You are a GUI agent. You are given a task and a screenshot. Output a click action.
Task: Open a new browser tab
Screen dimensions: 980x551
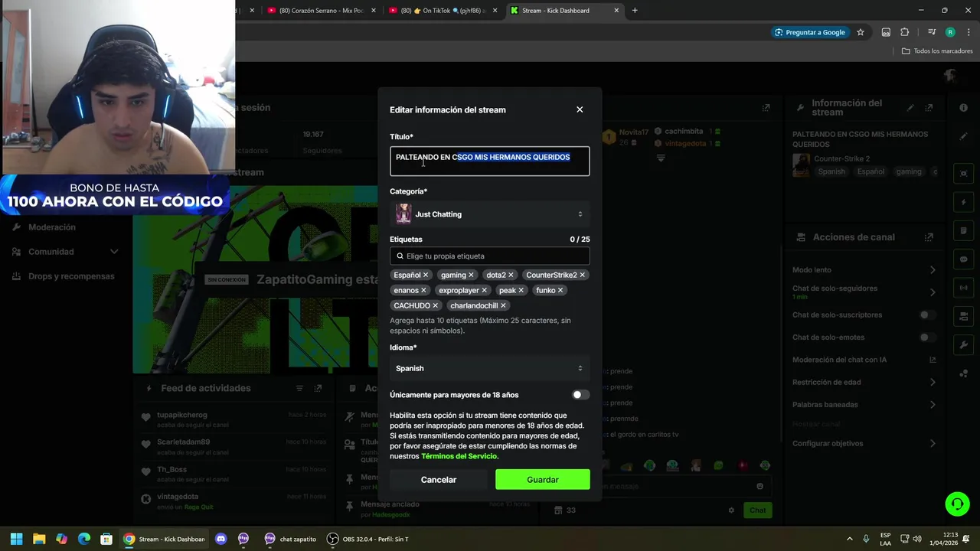[635, 11]
